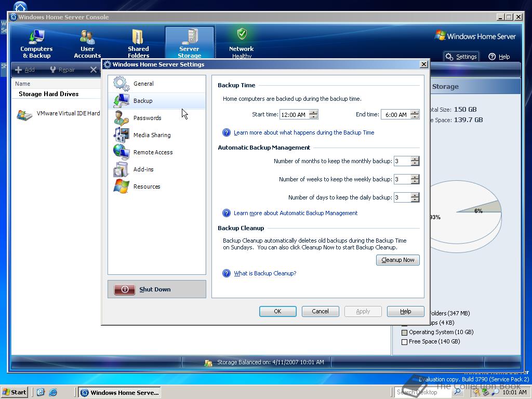The width and height of the screenshot is (532, 399).
Task: Click the Shut Down button
Action: (x=157, y=289)
